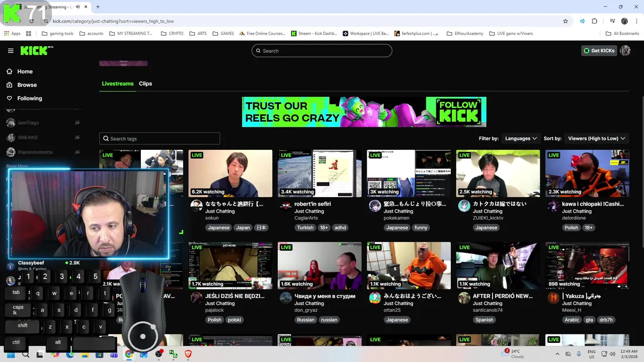Click the don_gryaz channel name
This screenshot has width=644, height=362.
click(306, 310)
